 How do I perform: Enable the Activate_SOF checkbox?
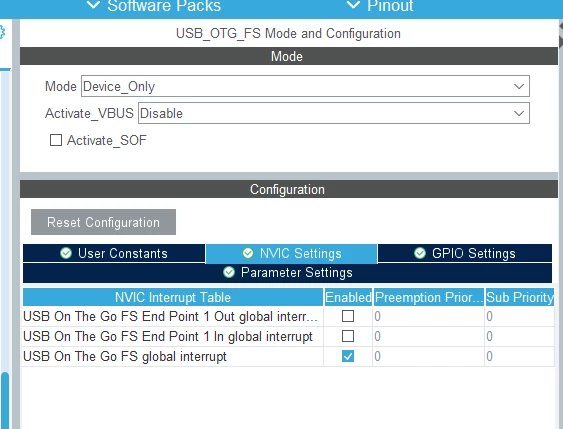click(56, 140)
